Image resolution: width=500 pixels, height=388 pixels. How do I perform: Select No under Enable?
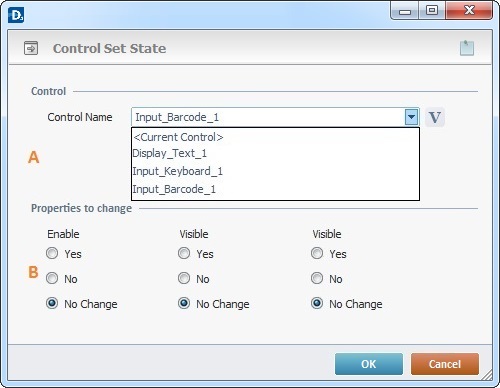coord(52,278)
